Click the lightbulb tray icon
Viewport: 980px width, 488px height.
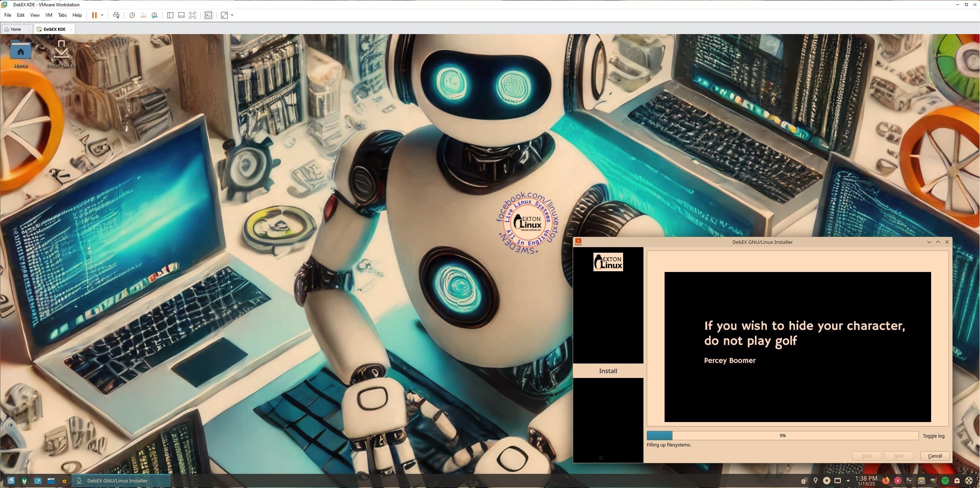pyautogui.click(x=815, y=481)
